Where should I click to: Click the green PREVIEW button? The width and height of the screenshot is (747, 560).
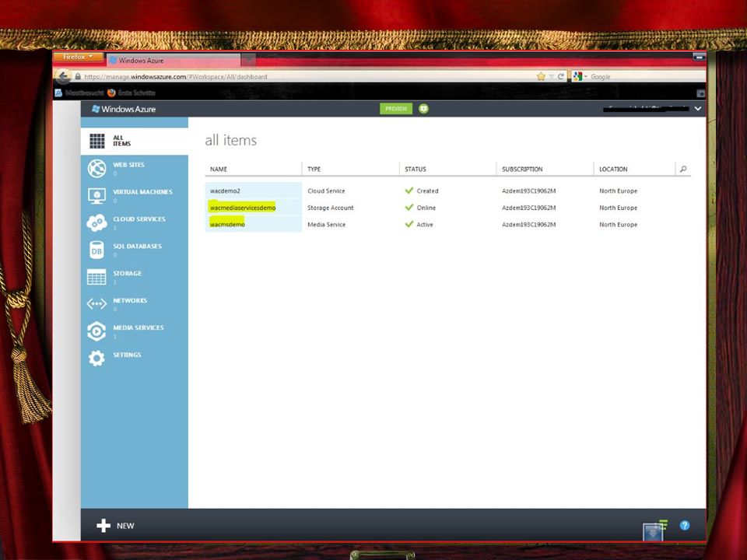(396, 109)
